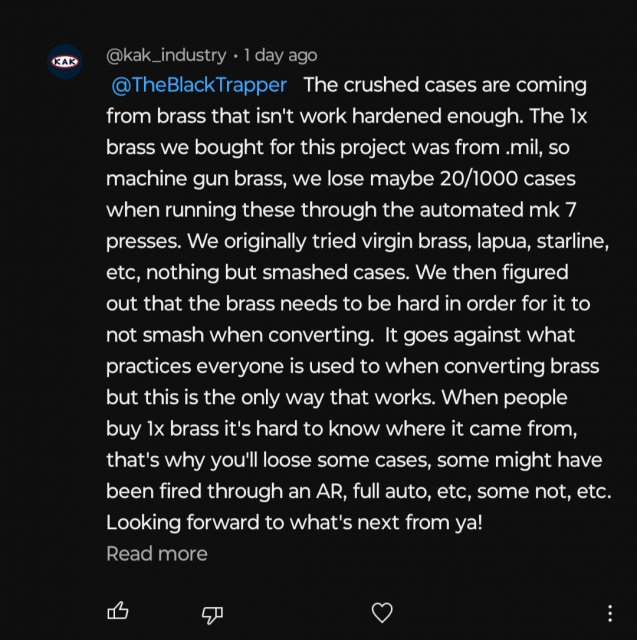637x640 pixels.
Task: Click the KAK channel avatar
Action: click(65, 62)
